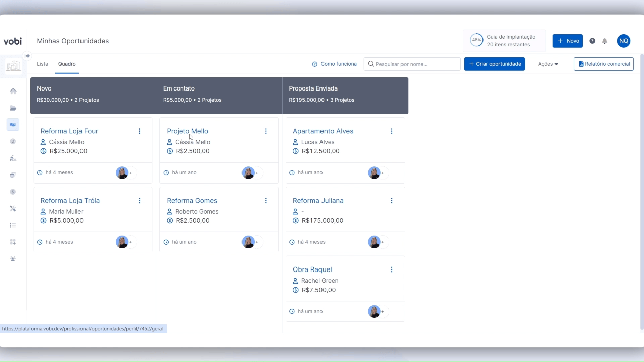Open the Reforma Juliana opportunity
The width and height of the screenshot is (644, 362).
[318, 201]
